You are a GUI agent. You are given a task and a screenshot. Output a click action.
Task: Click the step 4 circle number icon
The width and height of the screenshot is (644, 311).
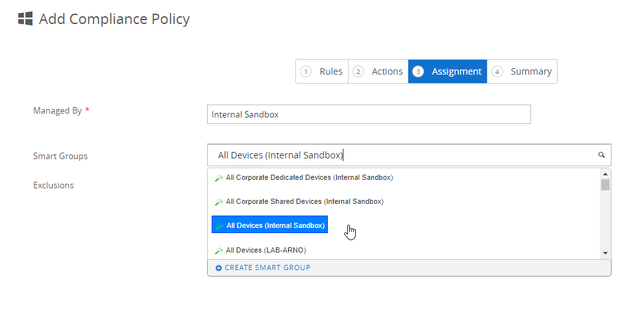(x=497, y=71)
